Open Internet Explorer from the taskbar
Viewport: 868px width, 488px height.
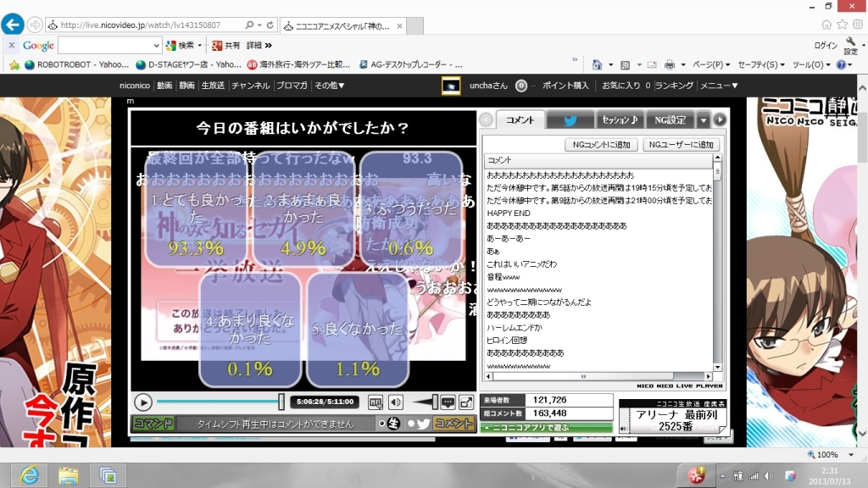pos(29,475)
